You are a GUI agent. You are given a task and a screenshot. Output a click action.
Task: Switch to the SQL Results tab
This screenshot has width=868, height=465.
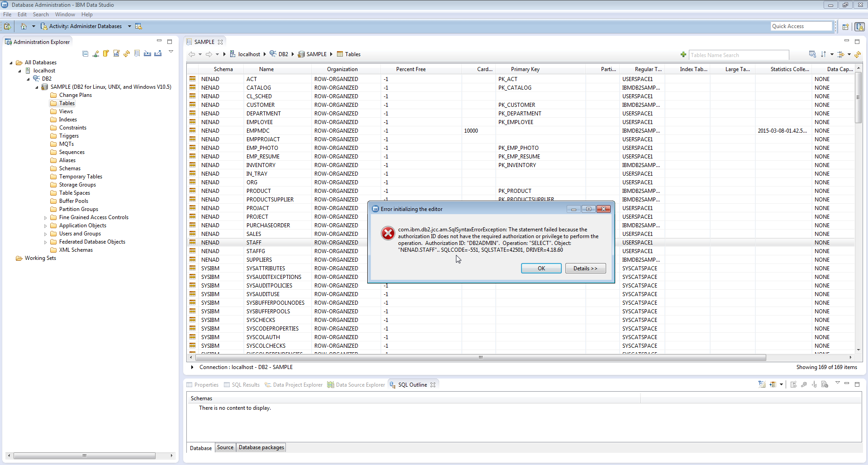click(x=242, y=385)
